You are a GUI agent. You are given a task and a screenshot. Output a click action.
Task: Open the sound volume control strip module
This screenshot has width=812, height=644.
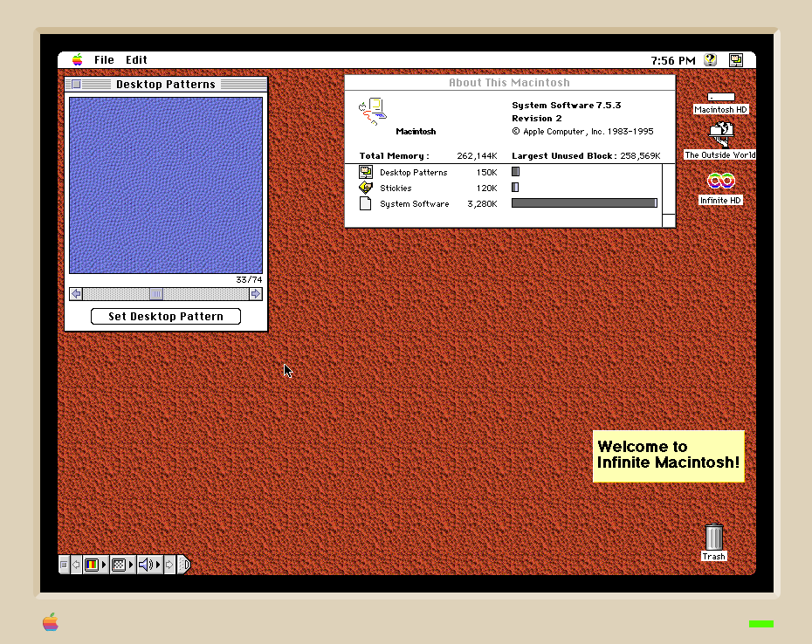146,565
